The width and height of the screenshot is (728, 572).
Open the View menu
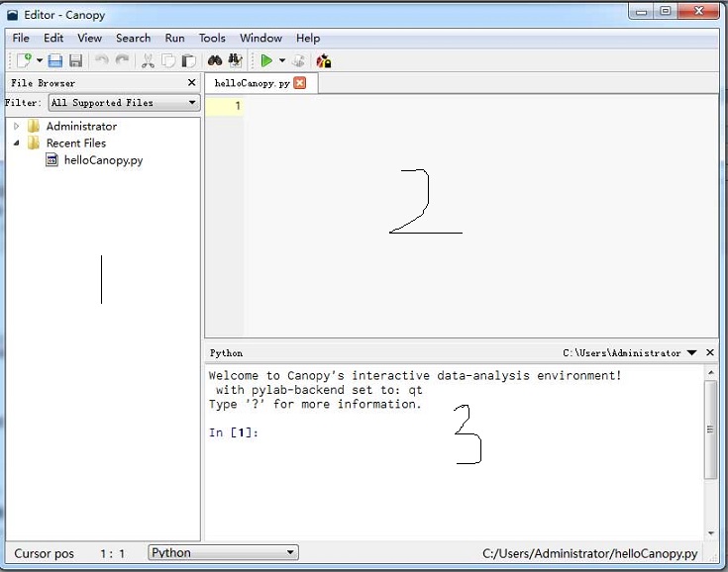click(89, 38)
